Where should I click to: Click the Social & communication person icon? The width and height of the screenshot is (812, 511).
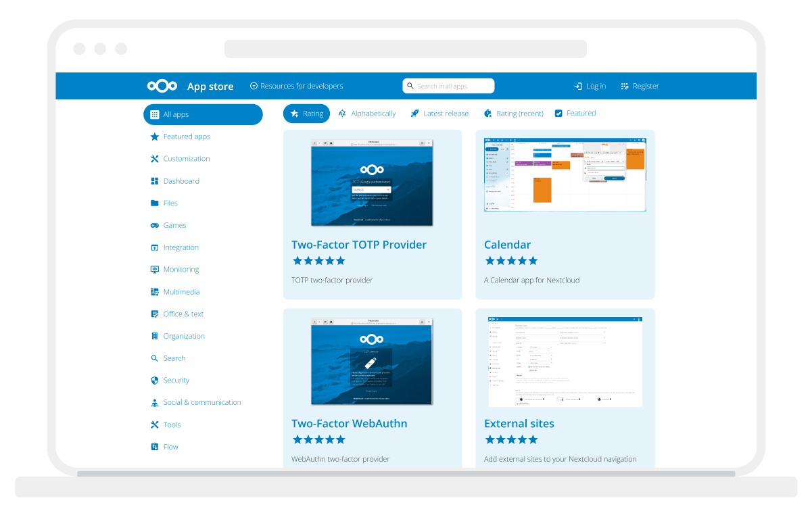pos(155,403)
